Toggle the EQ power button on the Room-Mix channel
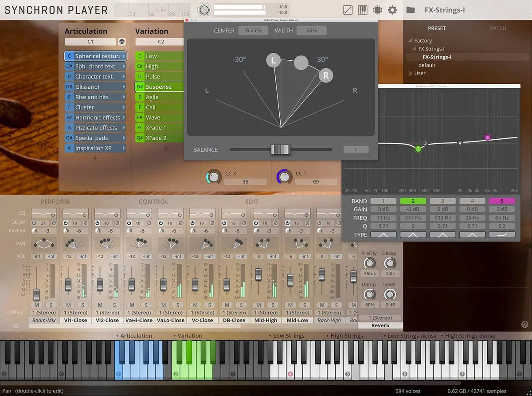532x396 pixels. click(53, 215)
